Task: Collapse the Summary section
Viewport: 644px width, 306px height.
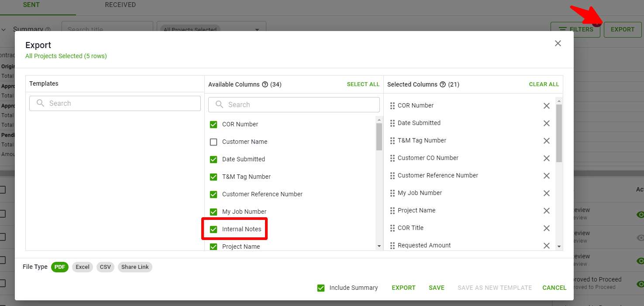Action: (x=3, y=29)
